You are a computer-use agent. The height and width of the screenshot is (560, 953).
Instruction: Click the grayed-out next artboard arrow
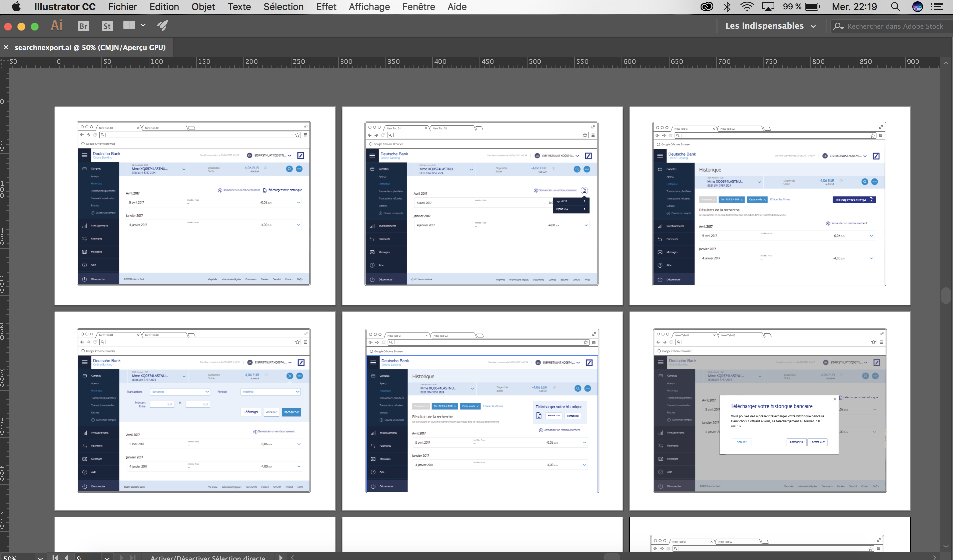pyautogui.click(x=121, y=557)
